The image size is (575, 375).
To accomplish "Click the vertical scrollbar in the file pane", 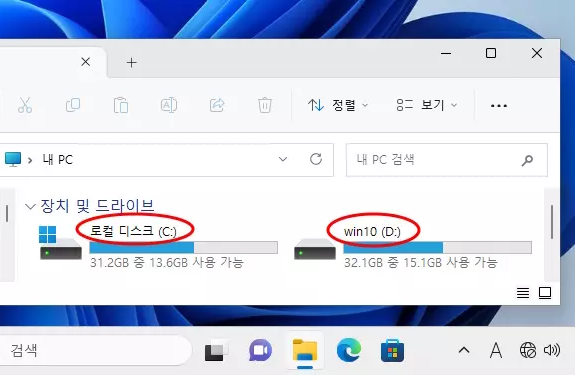I will tap(552, 222).
